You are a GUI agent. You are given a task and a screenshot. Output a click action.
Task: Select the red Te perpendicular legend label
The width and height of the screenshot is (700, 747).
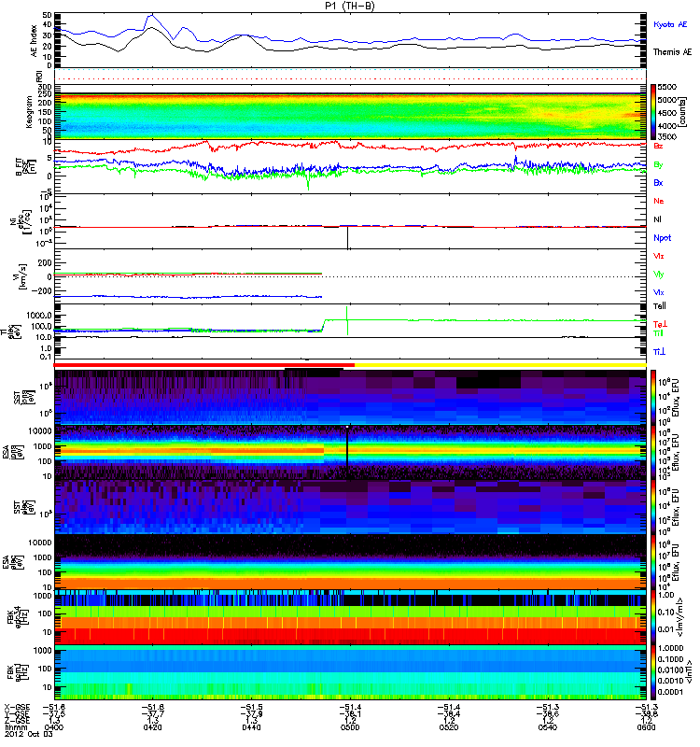[660, 324]
